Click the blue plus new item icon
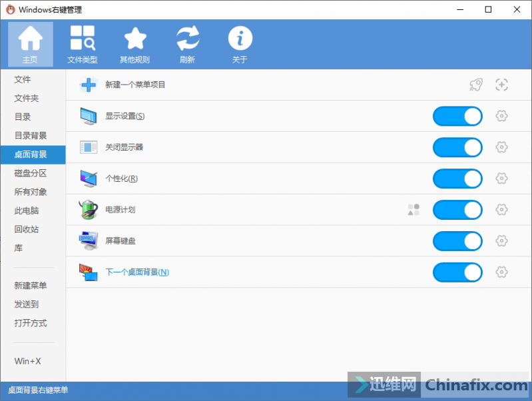Screen dimensions: 532x401 click(x=89, y=85)
